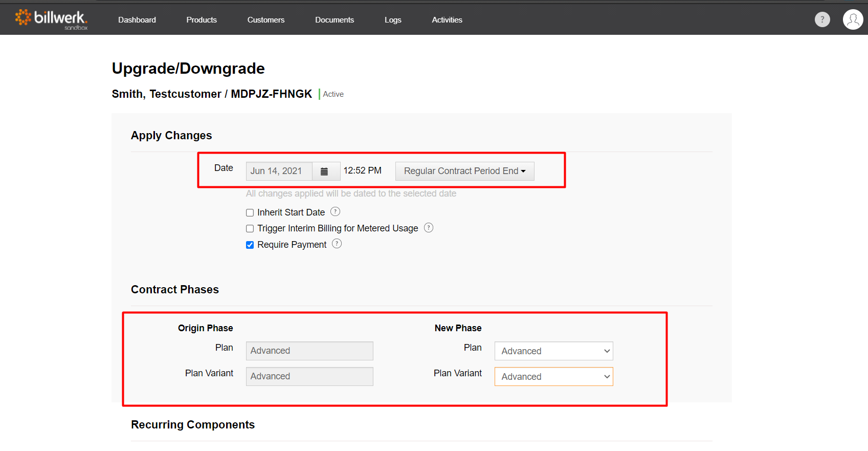Click the Apply Changes section heading

(x=171, y=135)
